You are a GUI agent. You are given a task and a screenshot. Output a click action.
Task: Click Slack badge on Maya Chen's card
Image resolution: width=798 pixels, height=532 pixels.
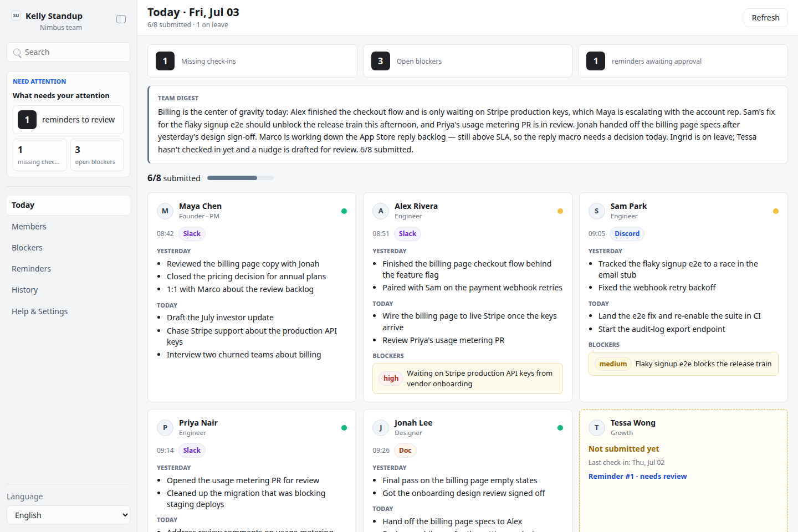tap(192, 234)
